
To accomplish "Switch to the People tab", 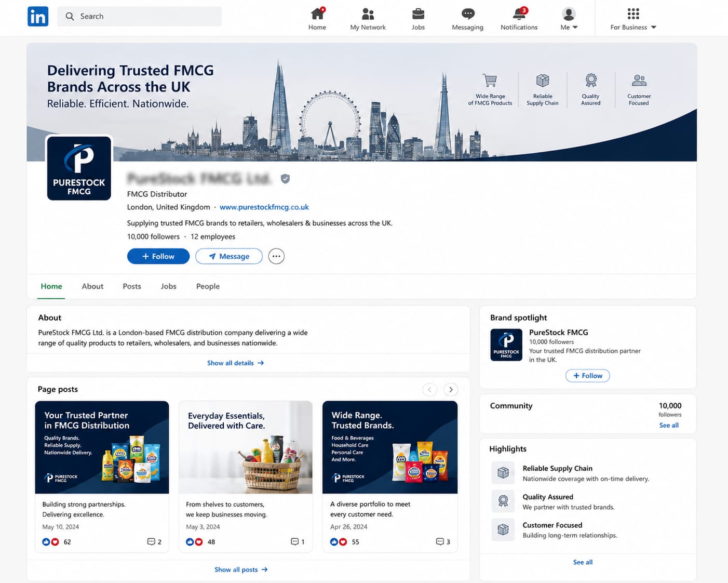I will point(208,286).
